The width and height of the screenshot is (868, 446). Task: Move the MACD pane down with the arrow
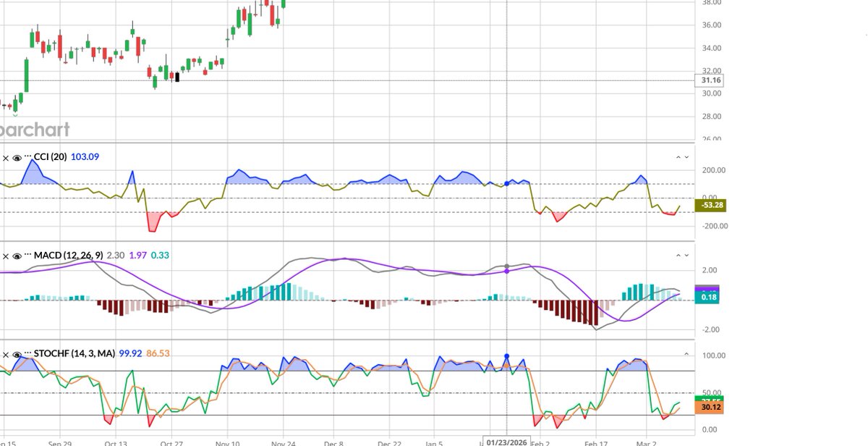pyautogui.click(x=687, y=256)
